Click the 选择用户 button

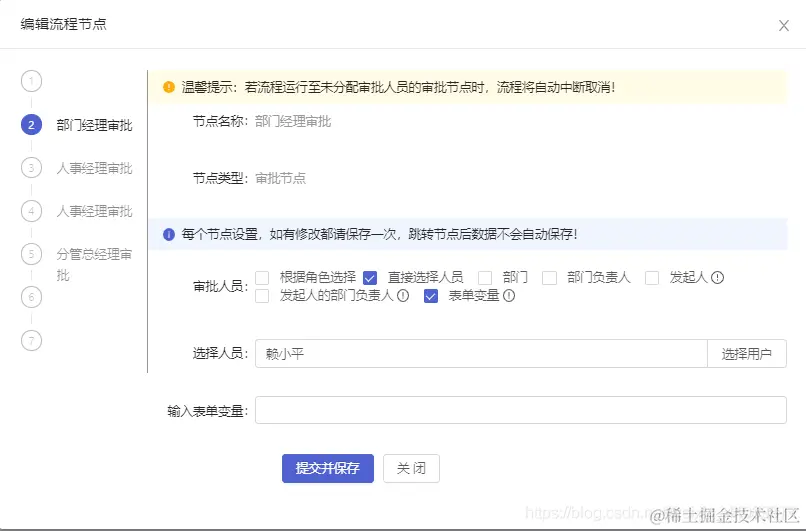(747, 354)
